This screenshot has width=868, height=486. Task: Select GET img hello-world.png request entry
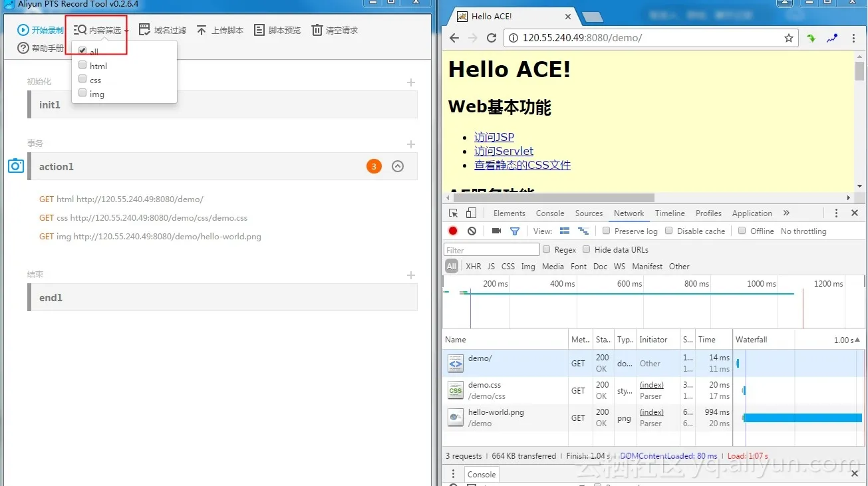click(x=150, y=236)
